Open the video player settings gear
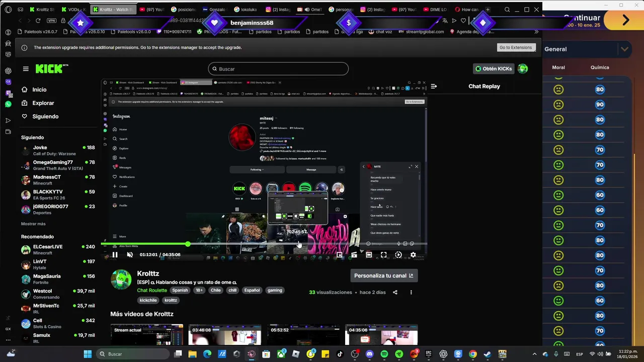This screenshot has height=362, width=644. [x=413, y=255]
